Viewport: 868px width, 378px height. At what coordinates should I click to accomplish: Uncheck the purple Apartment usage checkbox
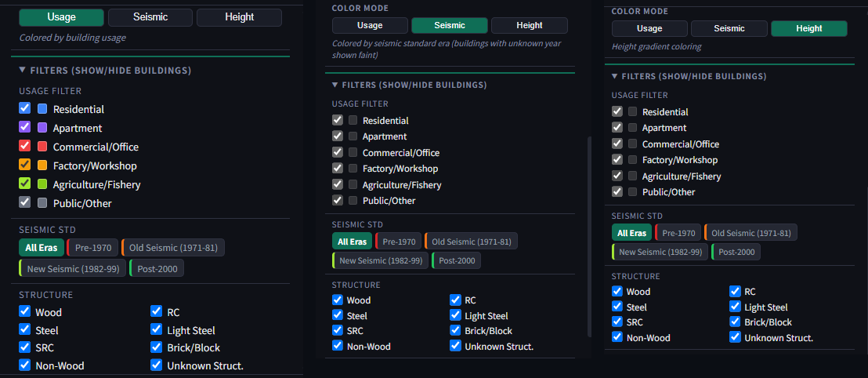coord(24,127)
